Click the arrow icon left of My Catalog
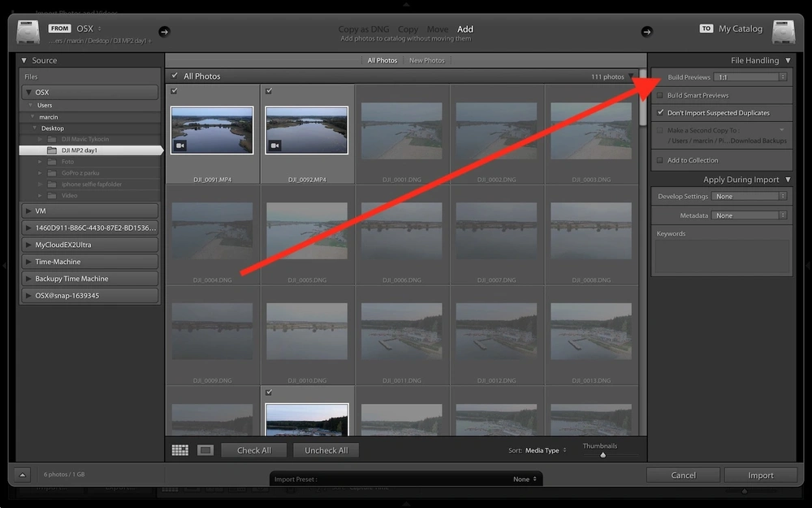Screen dimensions: 812x508 click(x=647, y=32)
